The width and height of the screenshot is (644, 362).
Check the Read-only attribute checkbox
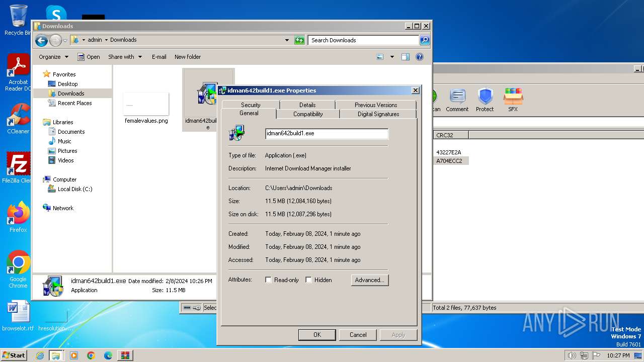(269, 280)
